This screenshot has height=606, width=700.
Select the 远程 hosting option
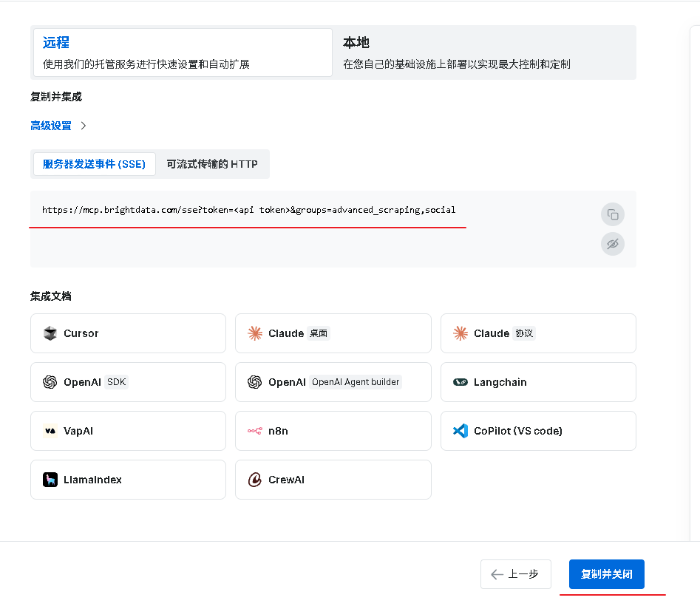[x=183, y=52]
